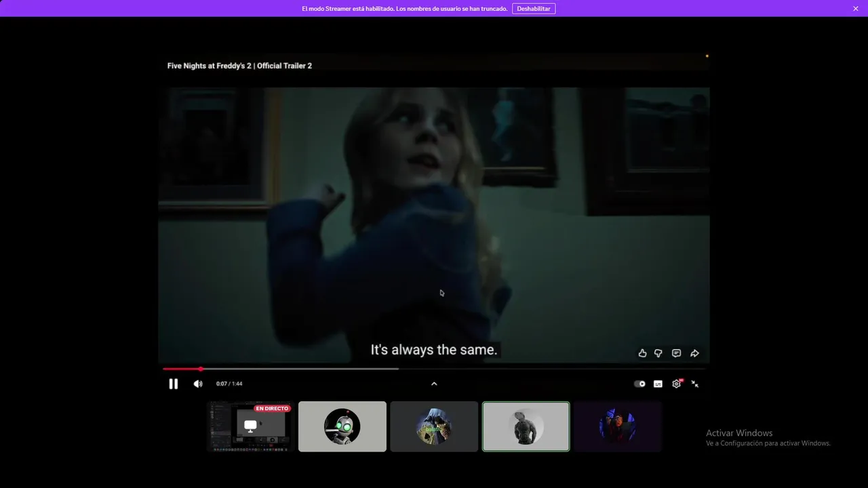Open the EN DIRECTO screen share tile
868x488 pixels.
point(251,426)
